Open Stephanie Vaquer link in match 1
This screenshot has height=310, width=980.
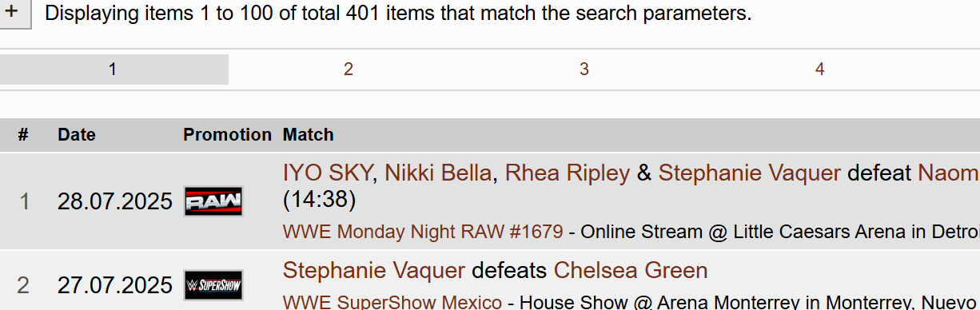click(x=750, y=173)
